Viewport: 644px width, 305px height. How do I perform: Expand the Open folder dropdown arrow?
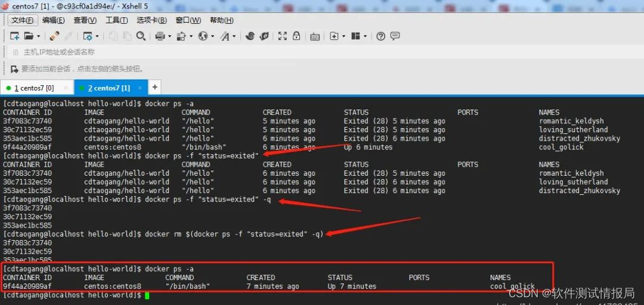click(x=39, y=36)
